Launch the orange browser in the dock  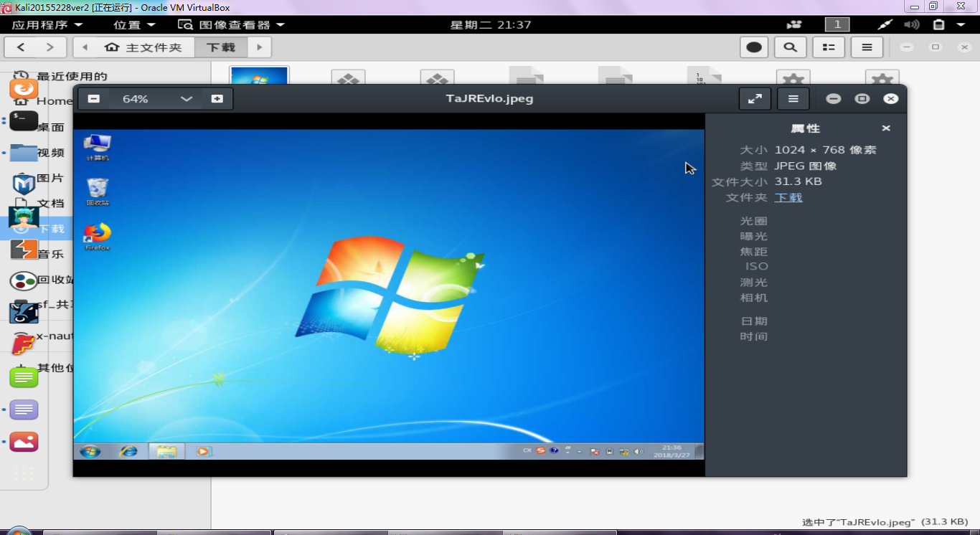[x=24, y=89]
